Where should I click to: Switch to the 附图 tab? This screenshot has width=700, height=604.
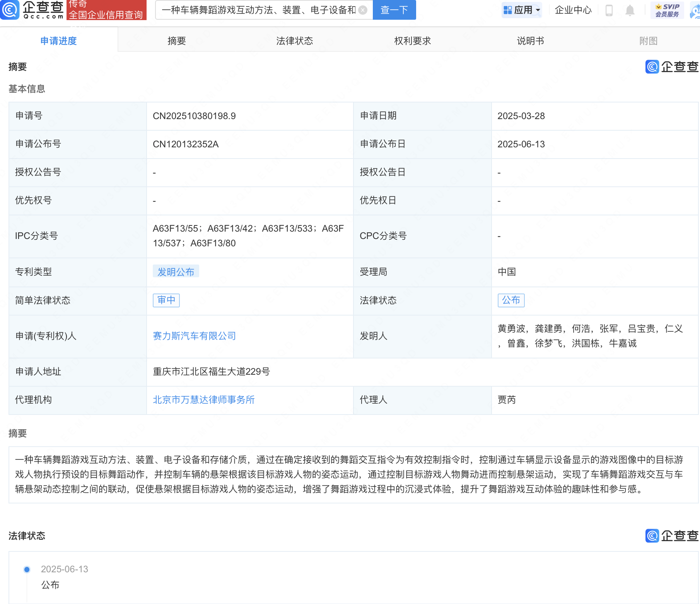(649, 41)
